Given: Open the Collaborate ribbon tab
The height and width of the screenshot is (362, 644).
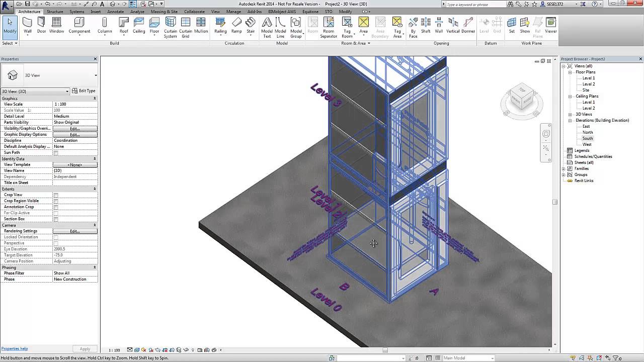Looking at the screenshot, I should (194, 12).
